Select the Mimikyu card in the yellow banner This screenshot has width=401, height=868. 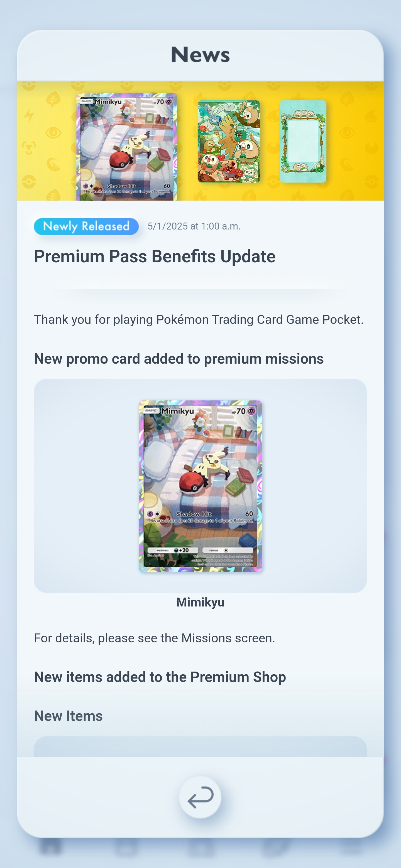[x=126, y=147]
